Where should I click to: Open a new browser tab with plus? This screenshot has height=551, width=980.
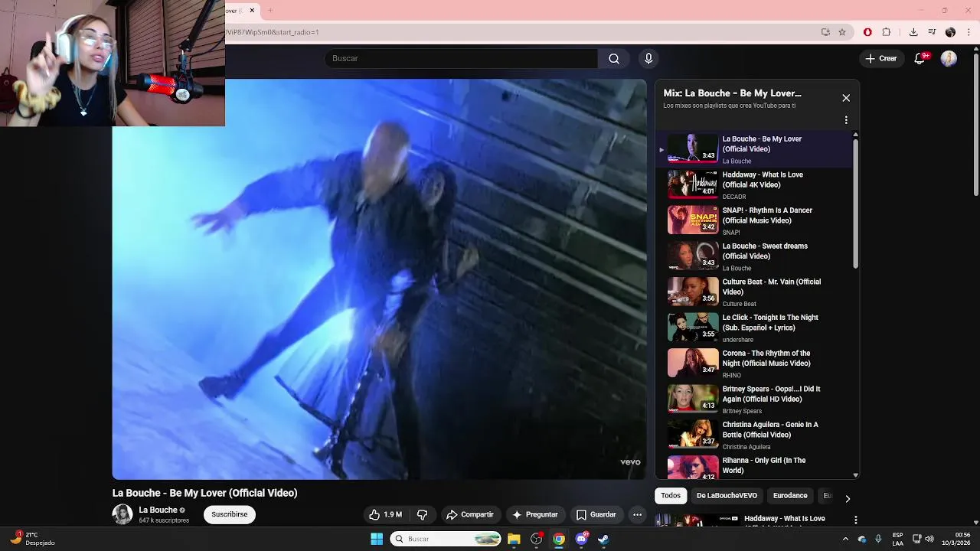click(270, 11)
